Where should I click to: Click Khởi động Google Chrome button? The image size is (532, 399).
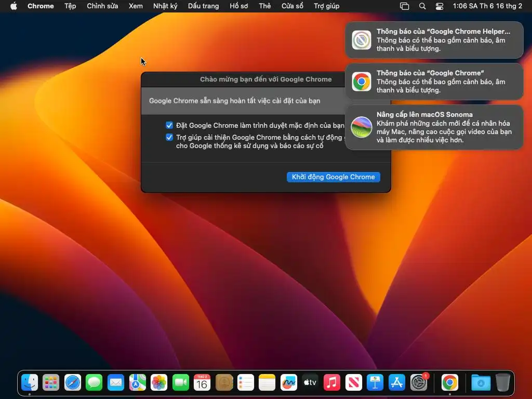pyautogui.click(x=334, y=177)
